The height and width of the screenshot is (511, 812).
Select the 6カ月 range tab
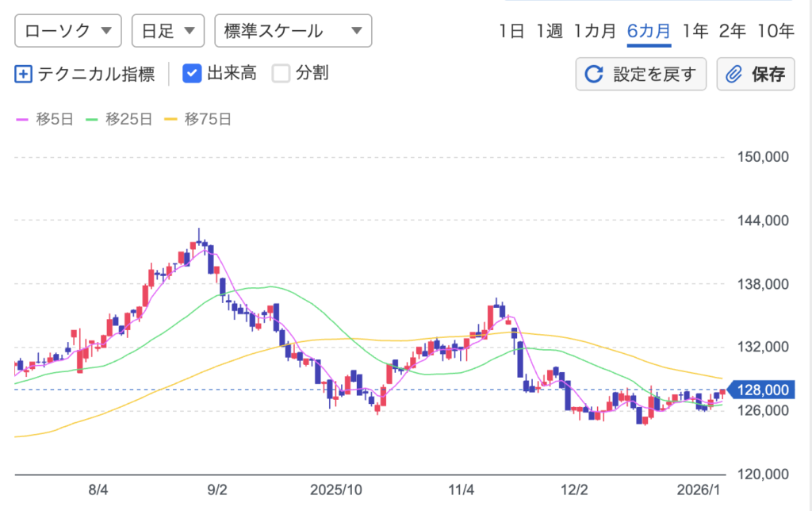[649, 32]
